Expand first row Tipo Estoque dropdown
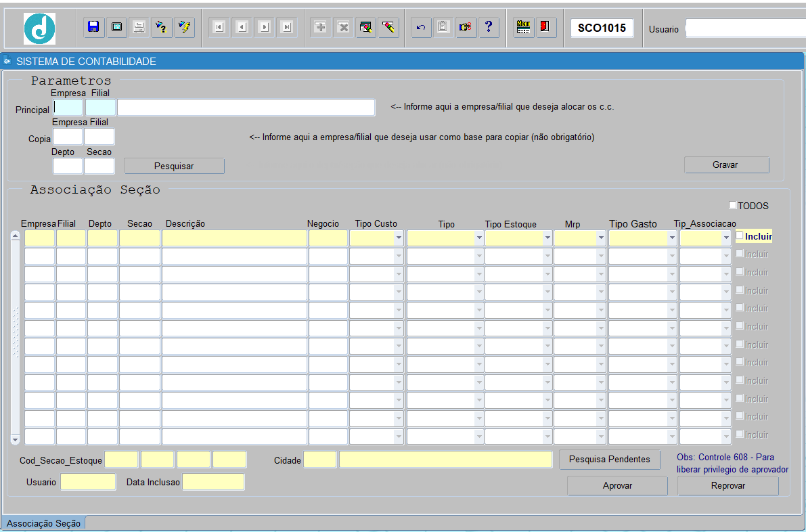Image resolution: width=806 pixels, height=532 pixels. click(547, 238)
